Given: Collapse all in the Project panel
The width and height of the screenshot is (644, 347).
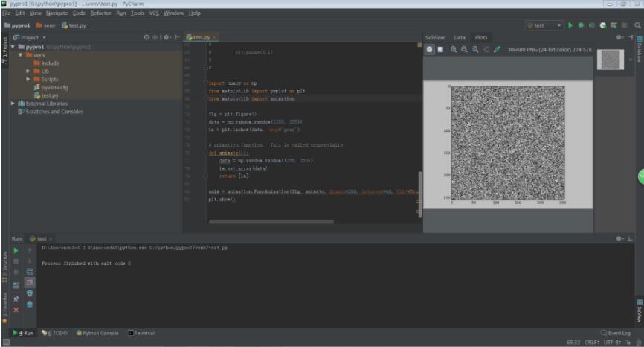Looking at the screenshot, I should pos(155,37).
